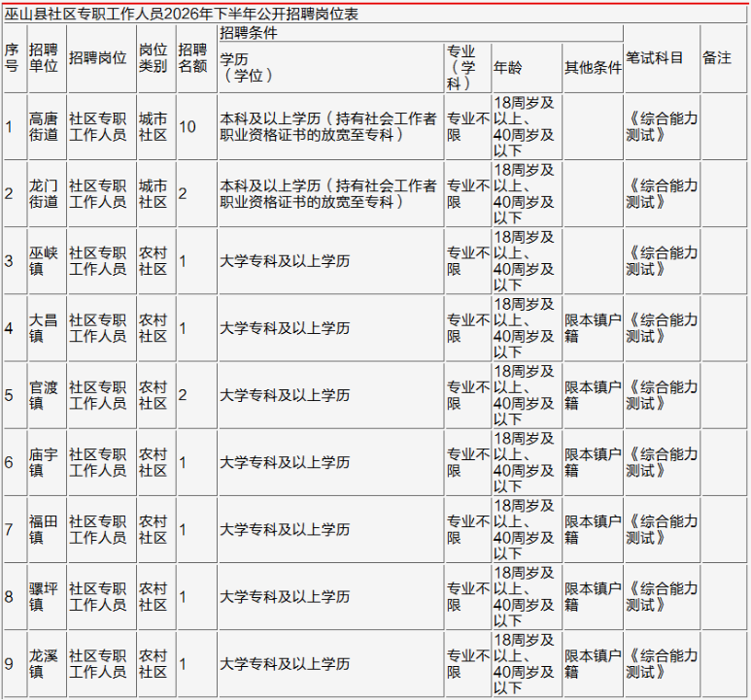Viewport: 751px width, 700px height.
Task: Click 本科及以上学历 requirement in 龙门街道 row
Action: point(328,194)
